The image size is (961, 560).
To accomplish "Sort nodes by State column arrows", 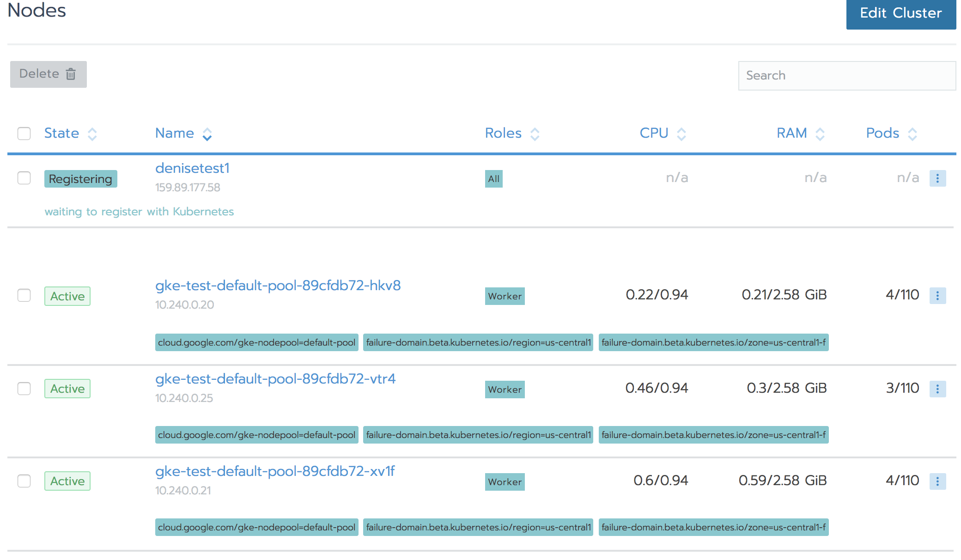I will coord(92,134).
